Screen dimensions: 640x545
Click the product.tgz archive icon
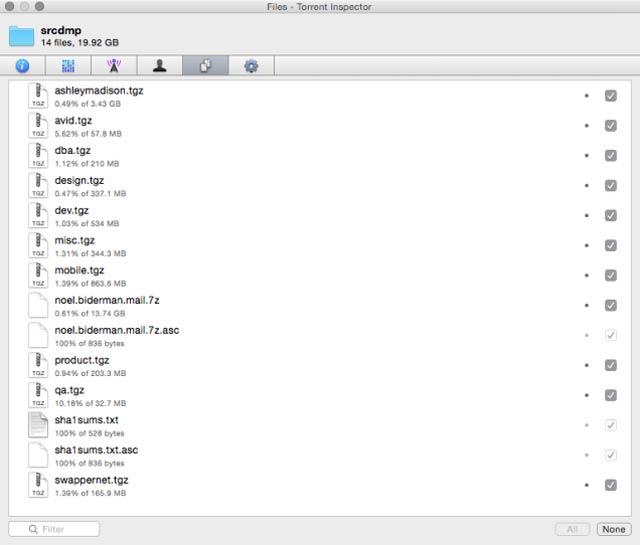tap(38, 365)
